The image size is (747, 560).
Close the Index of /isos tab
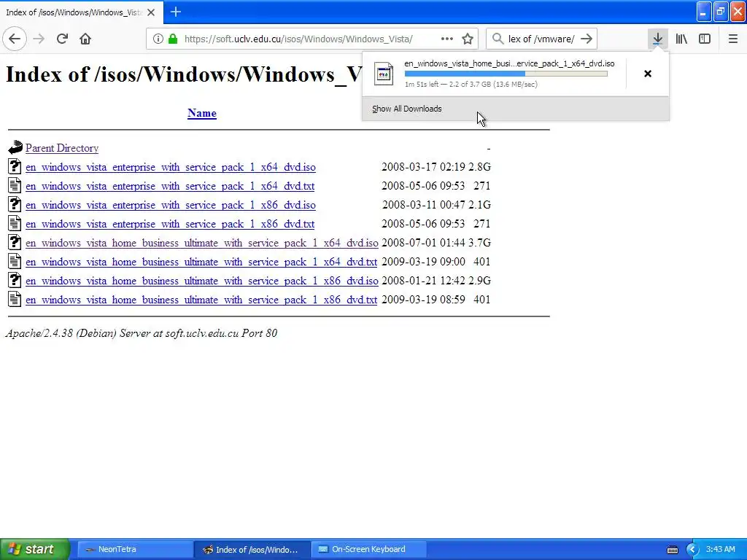pyautogui.click(x=151, y=12)
